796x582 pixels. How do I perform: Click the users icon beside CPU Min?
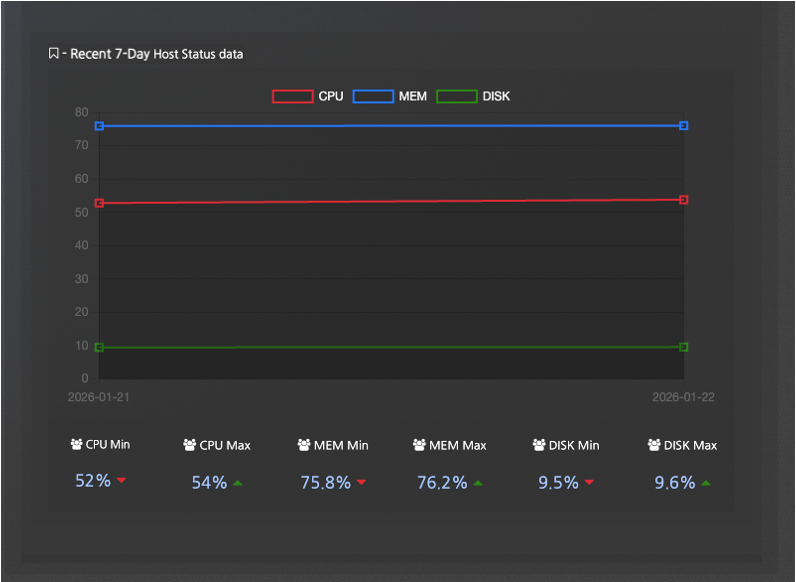click(x=77, y=444)
